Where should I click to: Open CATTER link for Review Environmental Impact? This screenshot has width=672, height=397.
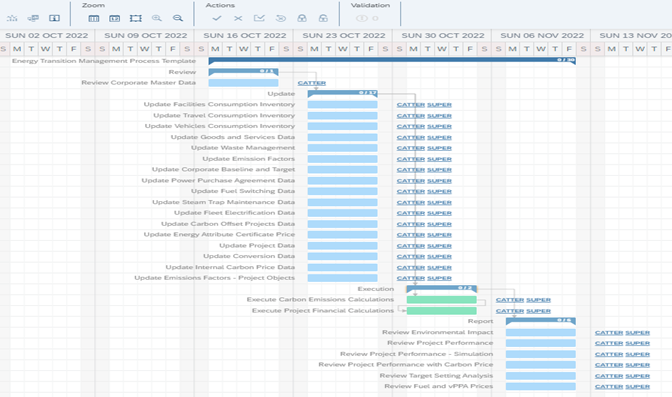click(609, 332)
